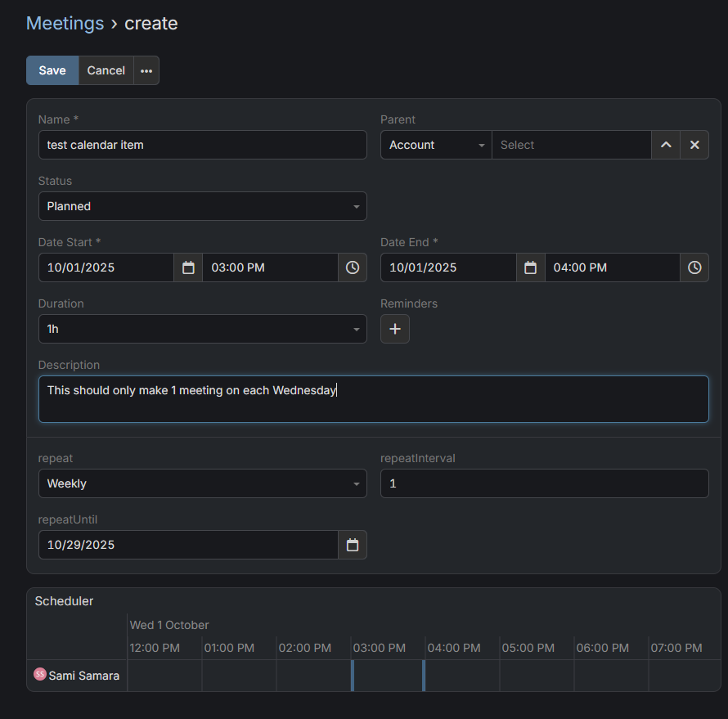Open the Date Start calendar picker

(x=188, y=267)
